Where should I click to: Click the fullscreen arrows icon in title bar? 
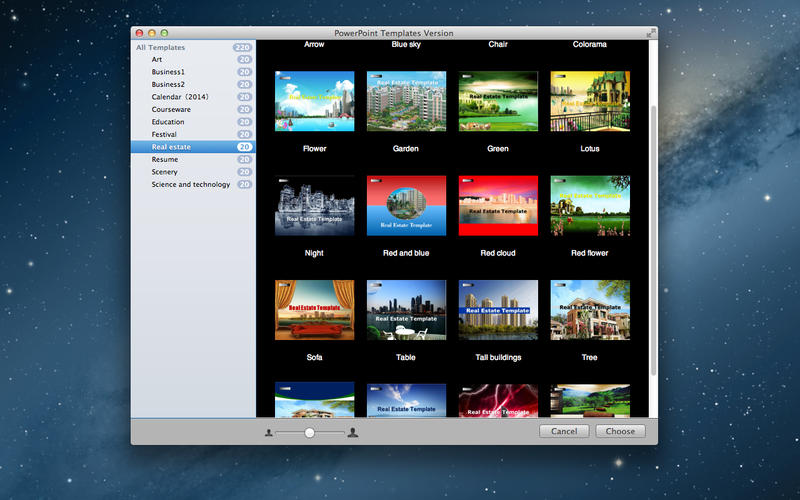652,33
